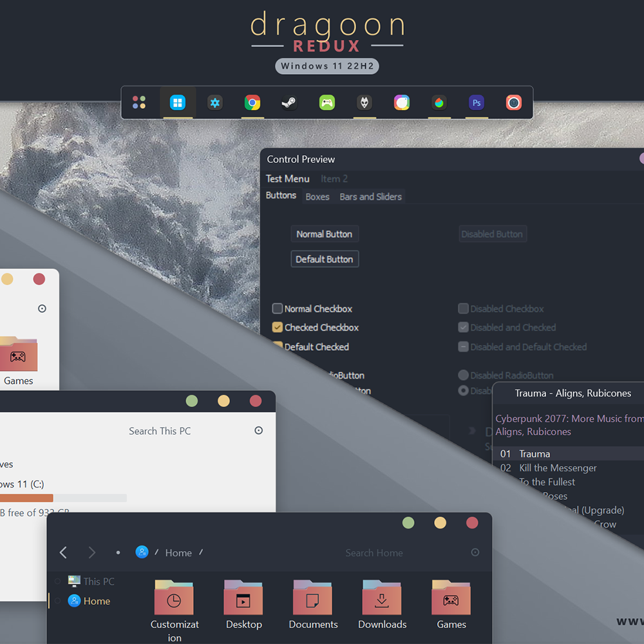Screen dimensions: 644x644
Task: Switch to the Bars and Sliders tab
Action: [370, 197]
